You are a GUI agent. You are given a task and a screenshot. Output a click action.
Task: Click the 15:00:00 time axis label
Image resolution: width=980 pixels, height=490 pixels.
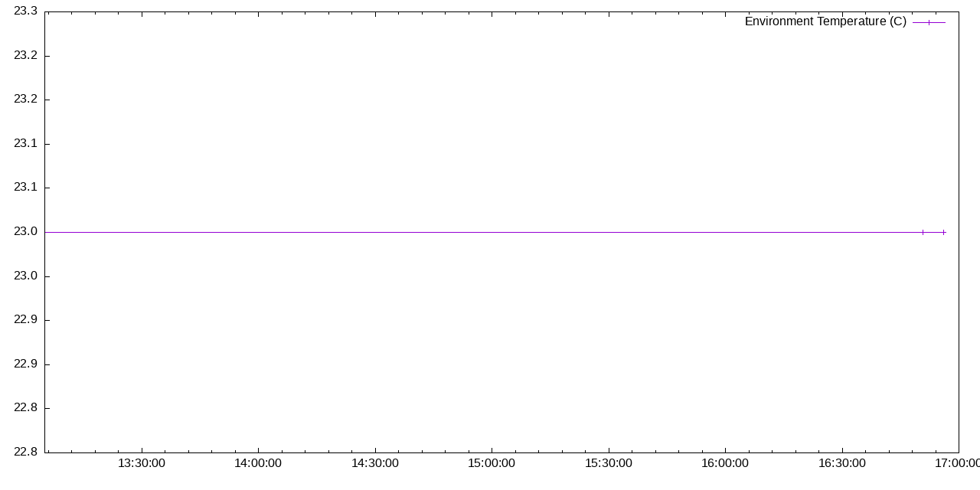(492, 462)
